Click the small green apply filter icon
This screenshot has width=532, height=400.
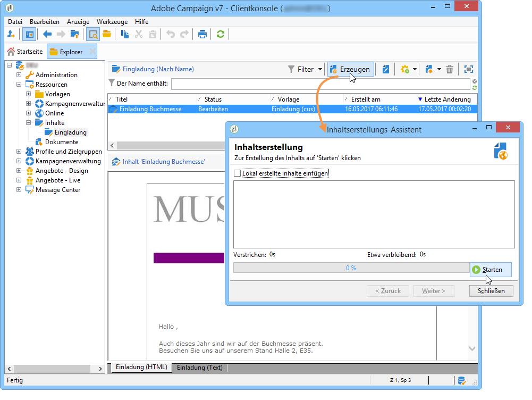pos(474,88)
